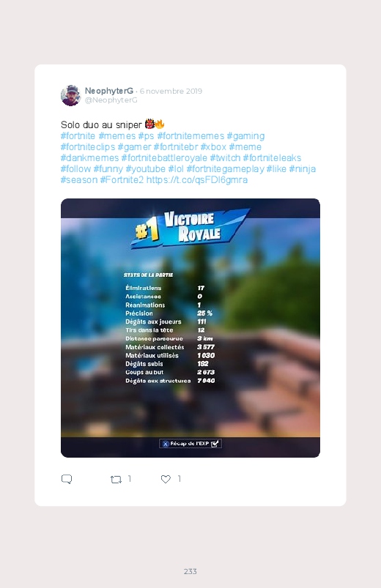
Task: Open the Fortnite victory screenshot image
Action: (190, 328)
